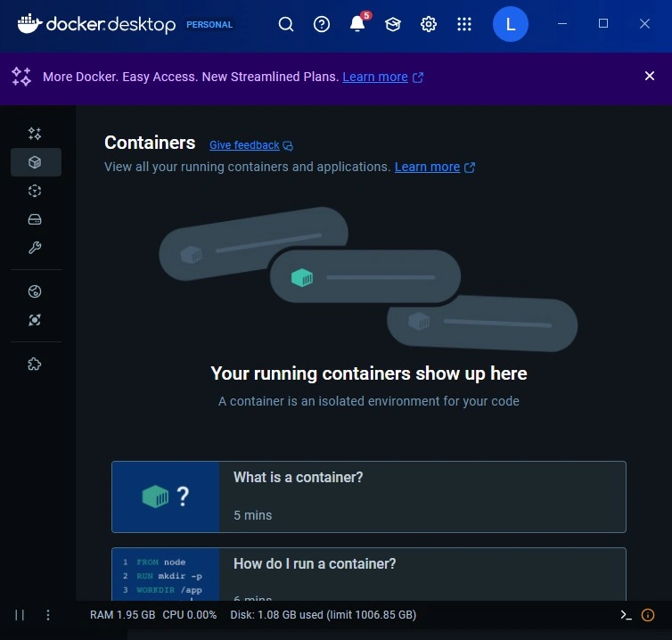
Task: Open the engine options three-dot menu
Action: pyautogui.click(x=48, y=615)
